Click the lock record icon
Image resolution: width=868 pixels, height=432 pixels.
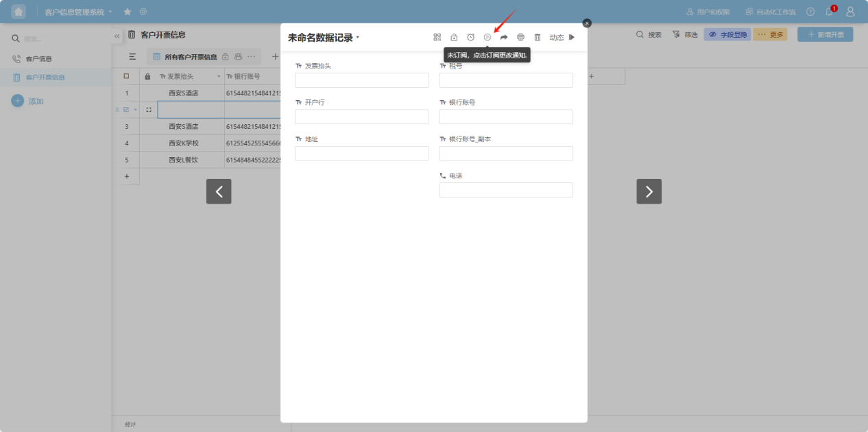click(x=454, y=37)
